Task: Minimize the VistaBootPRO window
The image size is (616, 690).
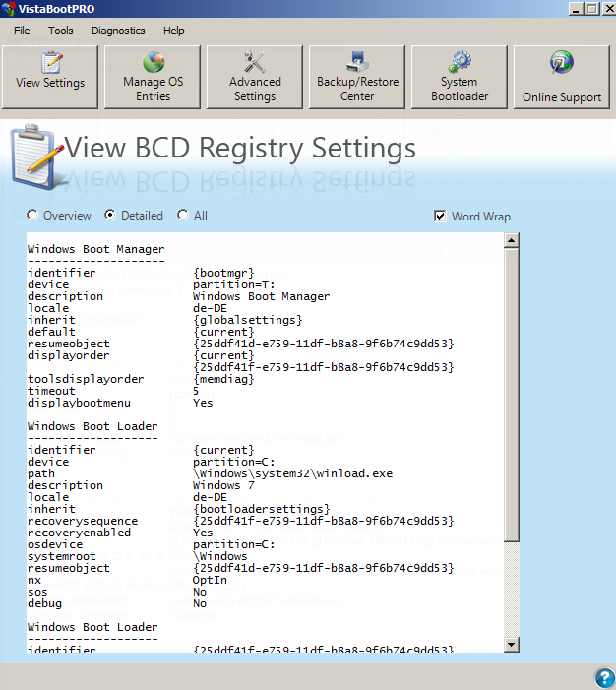Action: [576, 8]
